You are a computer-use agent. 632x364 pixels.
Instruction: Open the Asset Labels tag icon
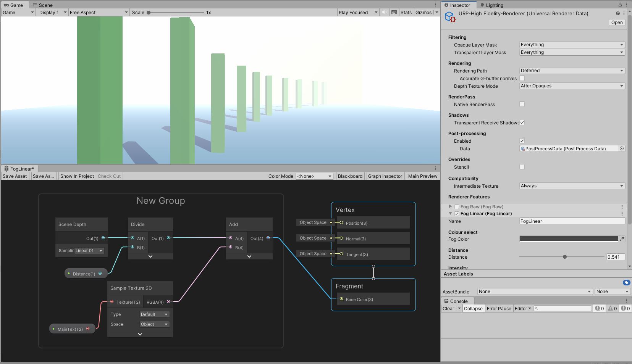click(626, 282)
